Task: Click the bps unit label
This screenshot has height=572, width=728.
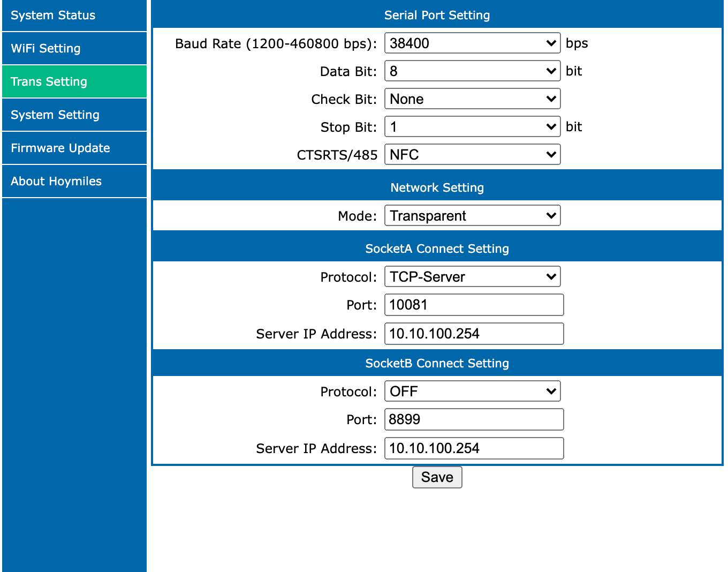Action: coord(577,43)
